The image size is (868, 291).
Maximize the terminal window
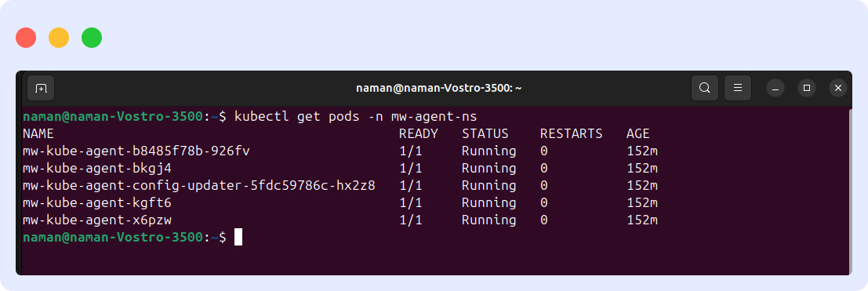click(807, 88)
